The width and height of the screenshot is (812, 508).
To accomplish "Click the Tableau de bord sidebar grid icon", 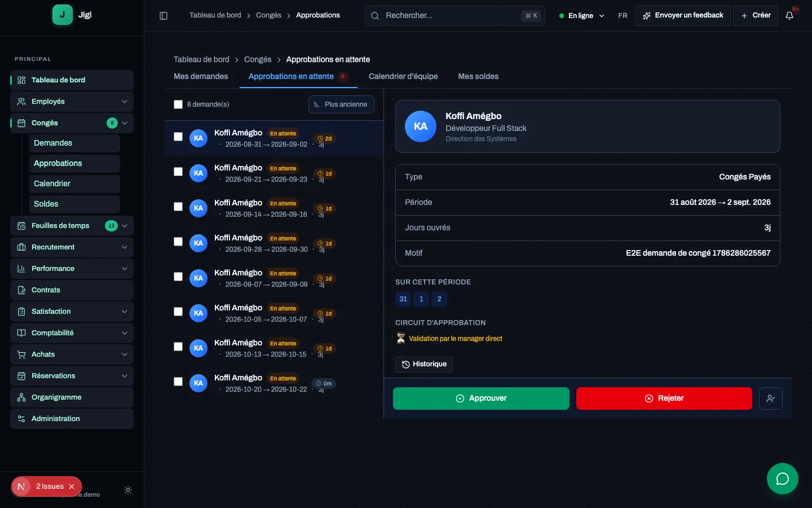I will (x=21, y=80).
